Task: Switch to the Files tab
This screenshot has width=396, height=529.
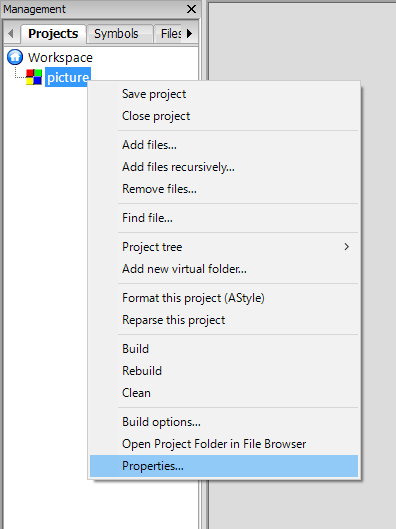Action: (169, 34)
